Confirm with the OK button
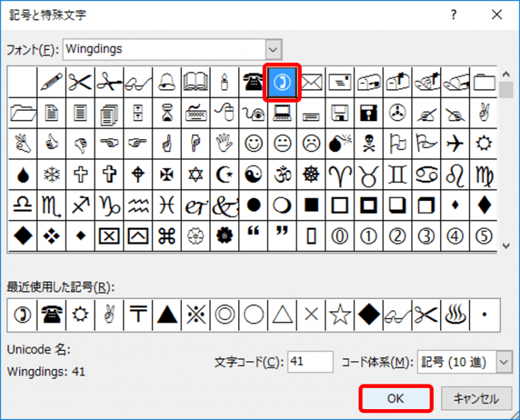 click(x=396, y=399)
